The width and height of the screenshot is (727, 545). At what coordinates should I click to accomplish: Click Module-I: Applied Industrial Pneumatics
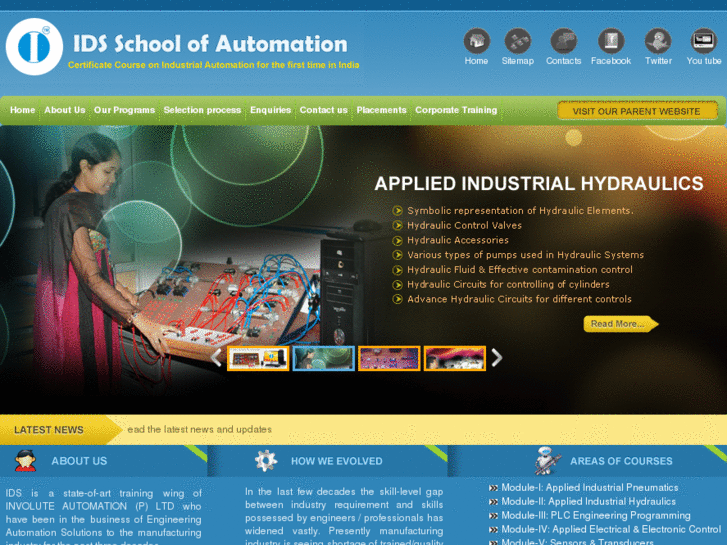click(x=589, y=487)
